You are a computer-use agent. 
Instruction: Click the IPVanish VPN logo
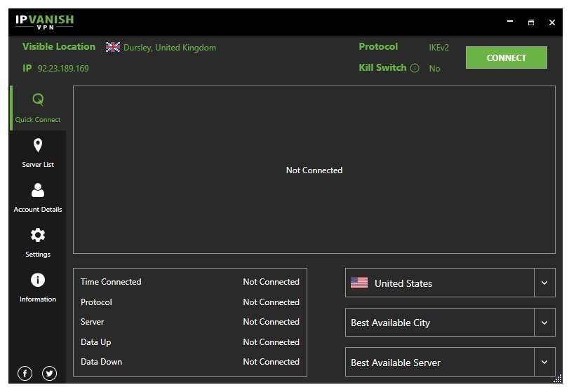(x=44, y=22)
